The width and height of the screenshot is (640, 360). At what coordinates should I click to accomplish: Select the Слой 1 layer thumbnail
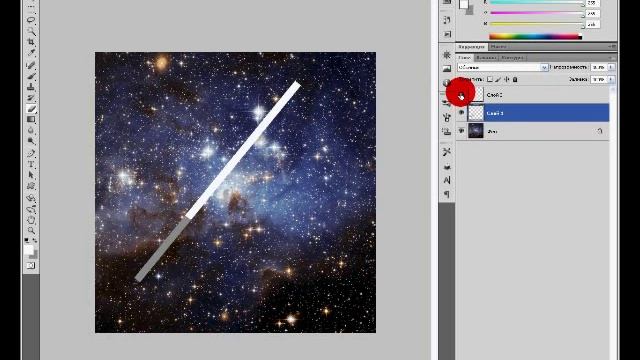pos(476,113)
